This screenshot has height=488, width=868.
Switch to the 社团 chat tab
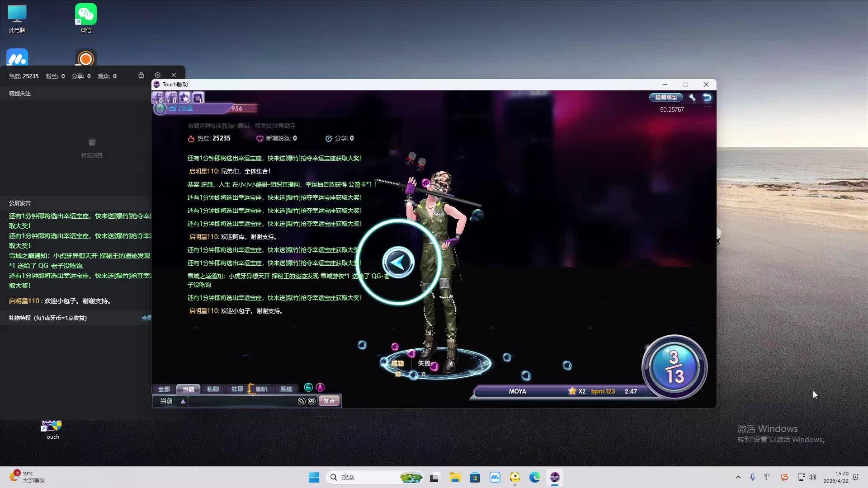tap(237, 389)
